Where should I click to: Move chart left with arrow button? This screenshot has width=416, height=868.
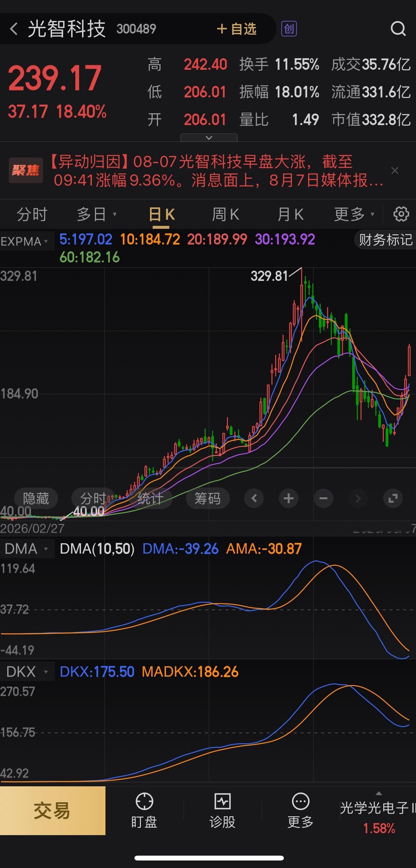(254, 498)
